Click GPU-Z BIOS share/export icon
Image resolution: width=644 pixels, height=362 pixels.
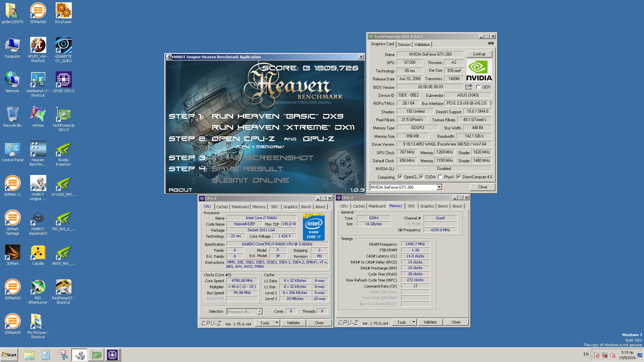[x=469, y=87]
